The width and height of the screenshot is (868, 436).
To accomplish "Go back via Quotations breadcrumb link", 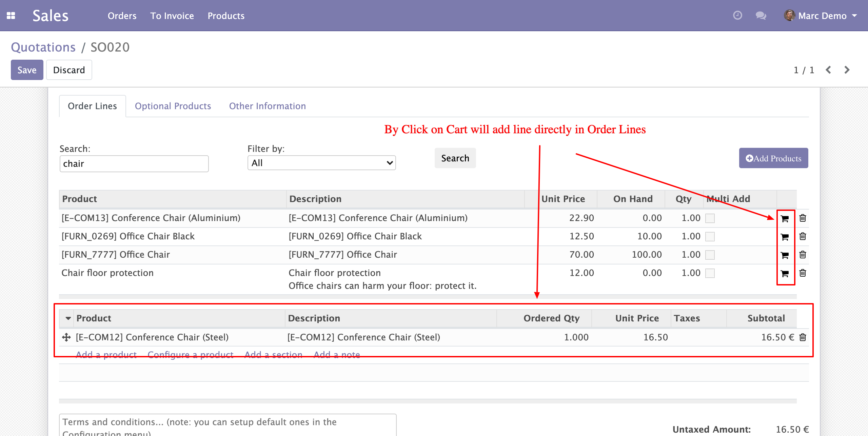I will click(43, 47).
